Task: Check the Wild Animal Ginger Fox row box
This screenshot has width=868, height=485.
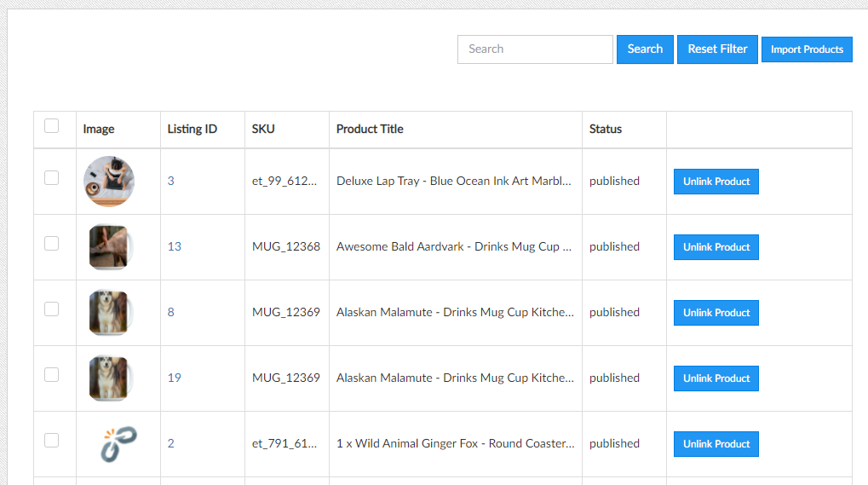Action: [x=51, y=440]
